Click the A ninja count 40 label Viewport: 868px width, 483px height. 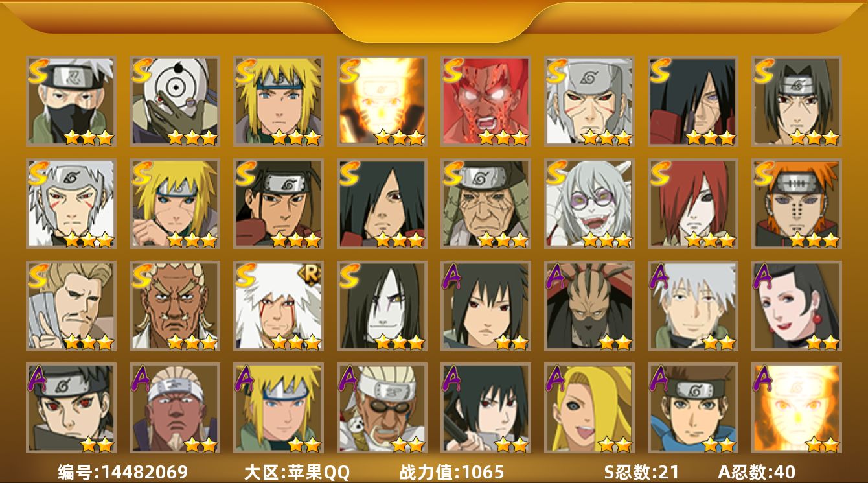point(757,472)
